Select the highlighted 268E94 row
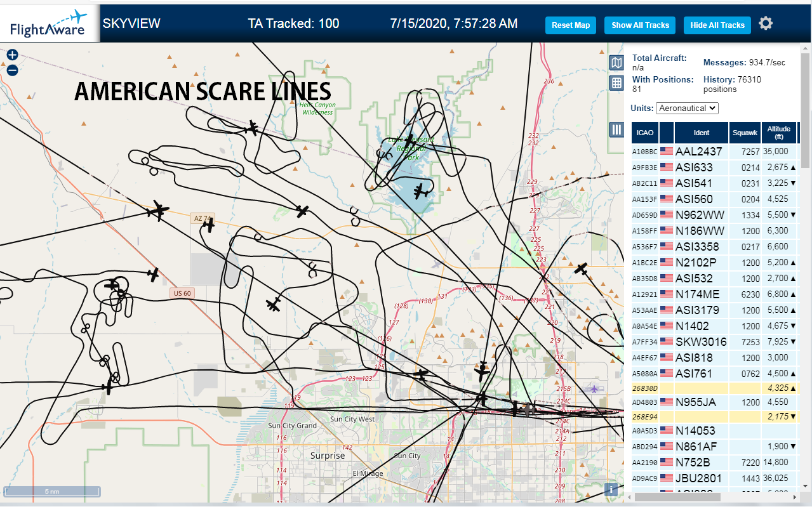 tap(714, 417)
